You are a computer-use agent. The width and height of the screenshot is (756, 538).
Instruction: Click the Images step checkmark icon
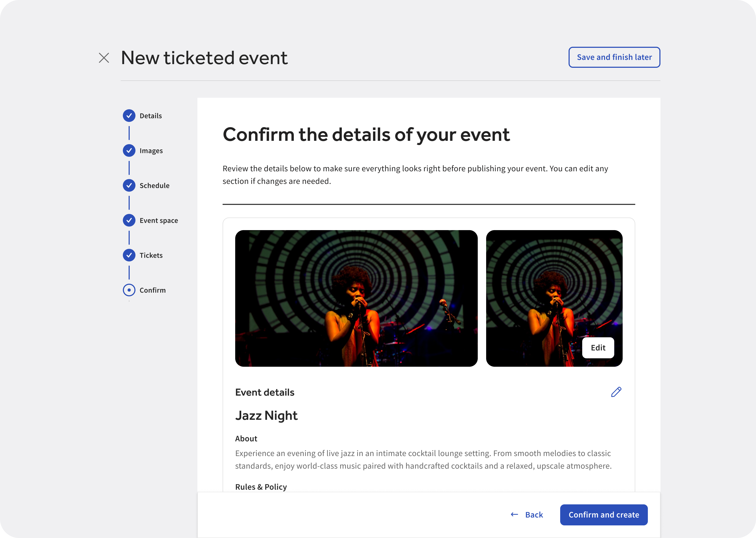click(x=129, y=151)
